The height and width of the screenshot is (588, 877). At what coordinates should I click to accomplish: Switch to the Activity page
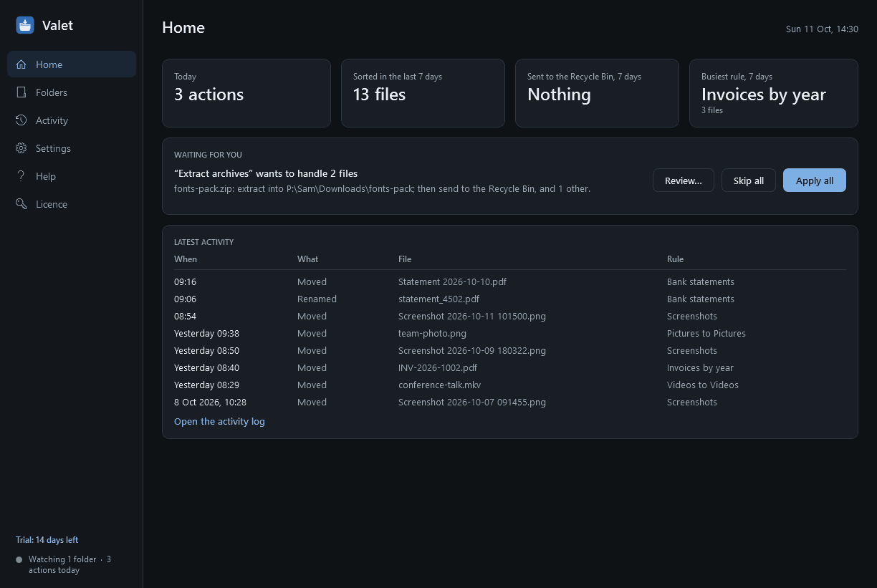coord(72,120)
